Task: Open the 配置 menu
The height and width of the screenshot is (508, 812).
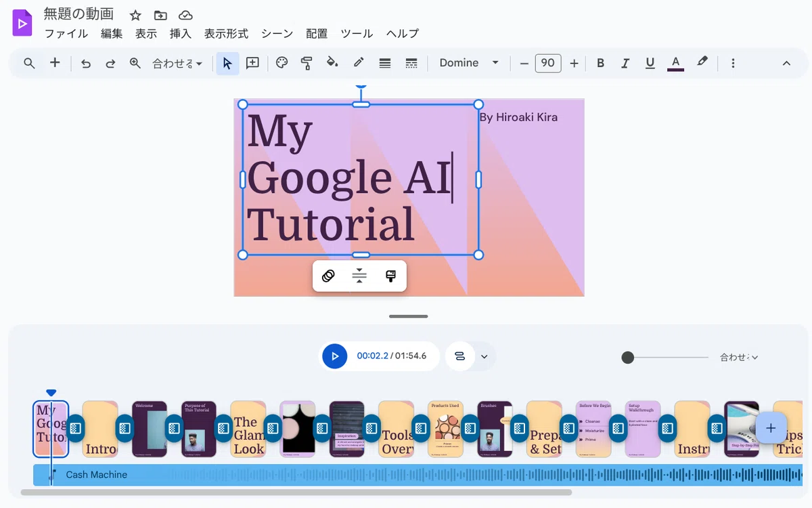Action: (317, 33)
